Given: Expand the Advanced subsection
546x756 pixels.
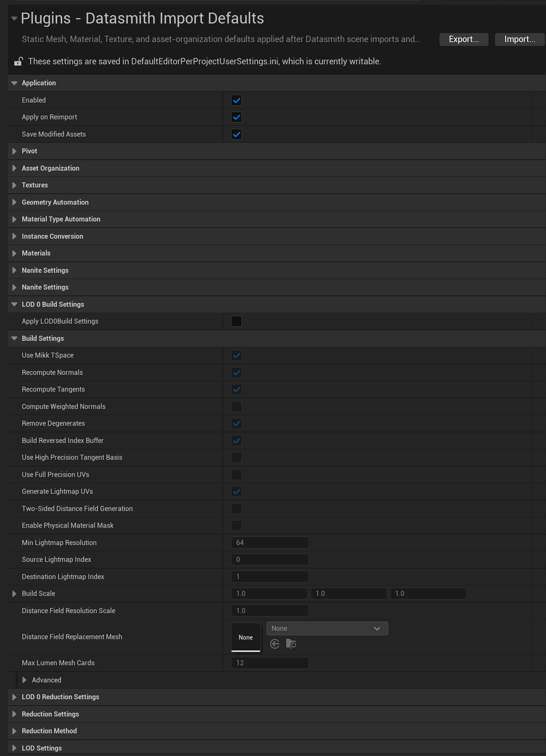Looking at the screenshot, I should point(24,680).
